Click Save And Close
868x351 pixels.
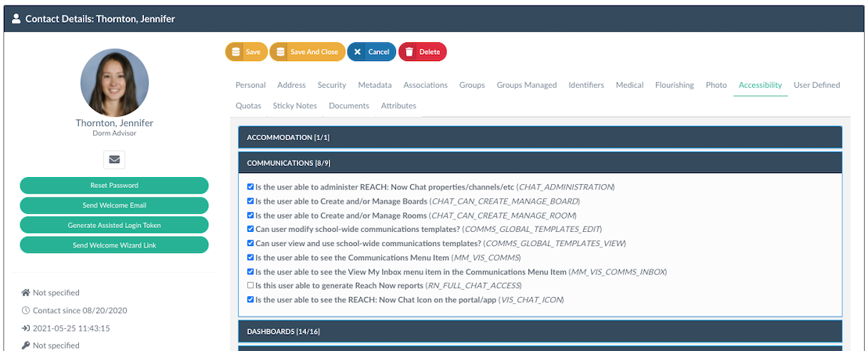[308, 52]
